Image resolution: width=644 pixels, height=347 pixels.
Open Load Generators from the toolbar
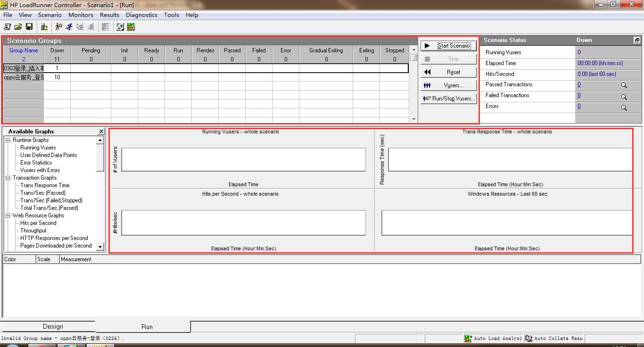44,27
